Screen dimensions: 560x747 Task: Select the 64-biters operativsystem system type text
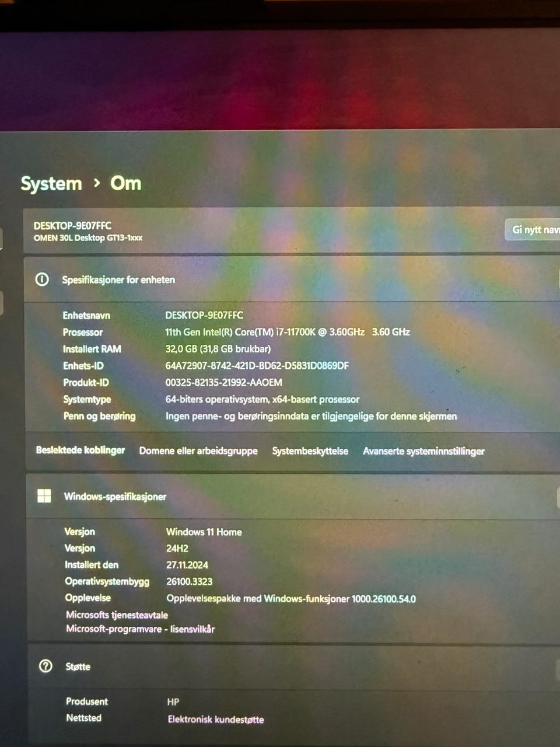pyautogui.click(x=262, y=400)
